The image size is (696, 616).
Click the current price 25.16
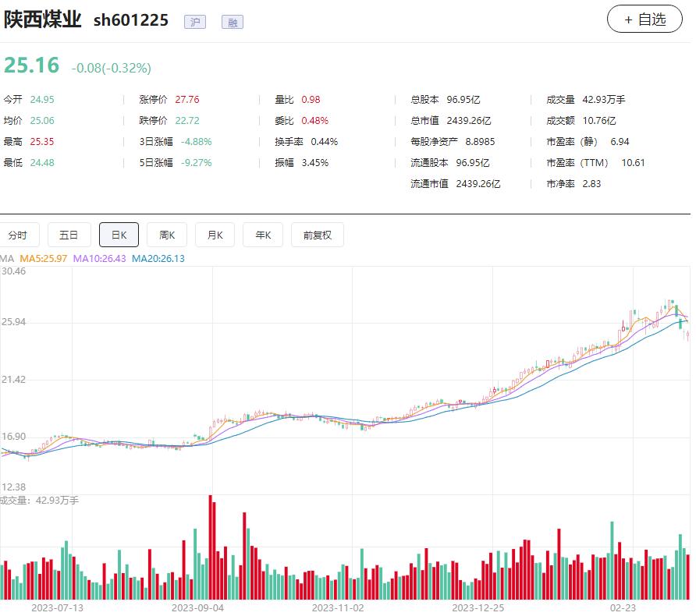[31, 65]
